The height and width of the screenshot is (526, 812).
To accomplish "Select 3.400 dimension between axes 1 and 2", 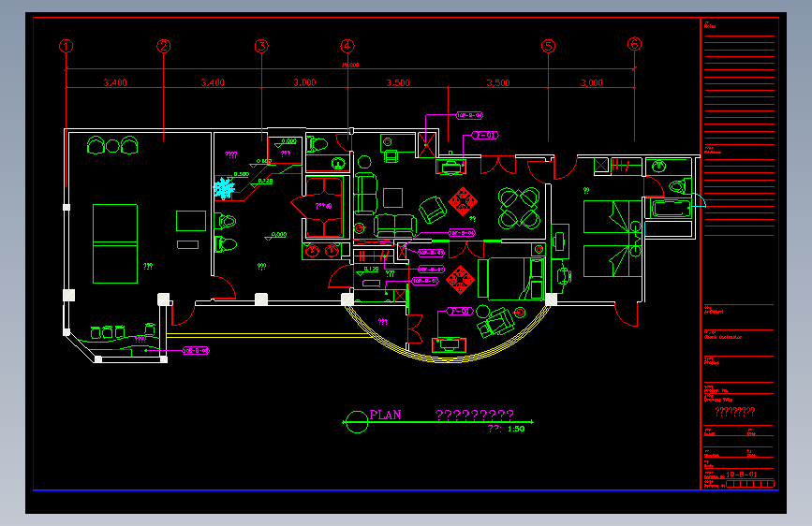I will coord(115,82).
